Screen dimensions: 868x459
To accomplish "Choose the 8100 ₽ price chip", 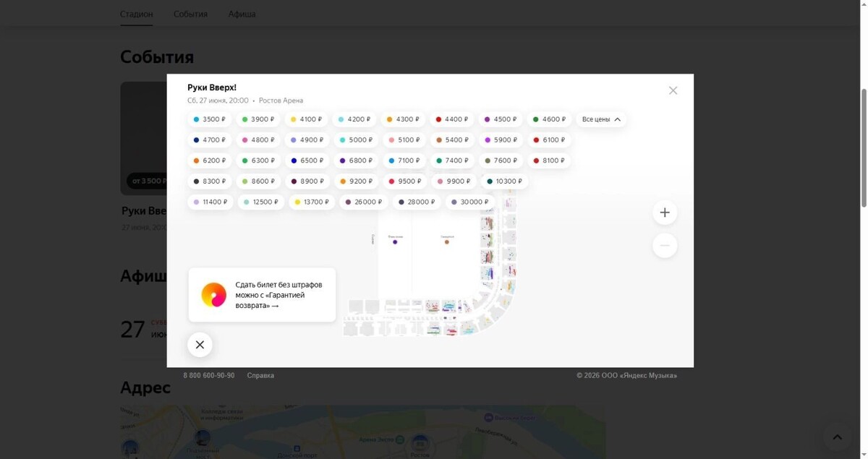I will pos(549,160).
